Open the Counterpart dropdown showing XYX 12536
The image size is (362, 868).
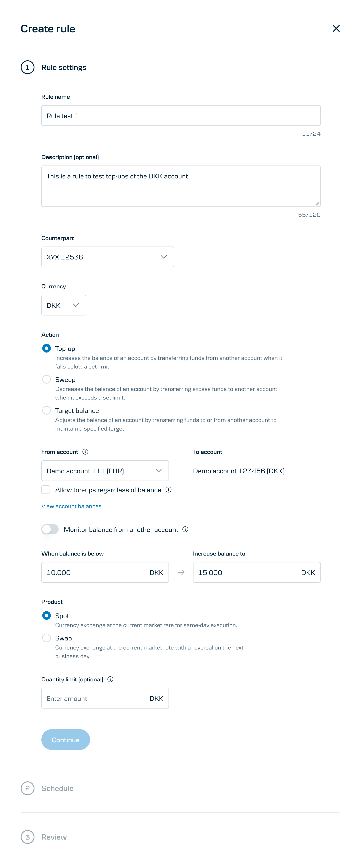107,257
